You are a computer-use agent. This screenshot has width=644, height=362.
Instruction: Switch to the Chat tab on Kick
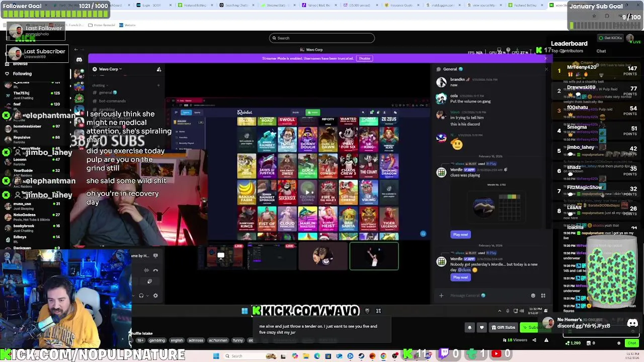coord(601,51)
